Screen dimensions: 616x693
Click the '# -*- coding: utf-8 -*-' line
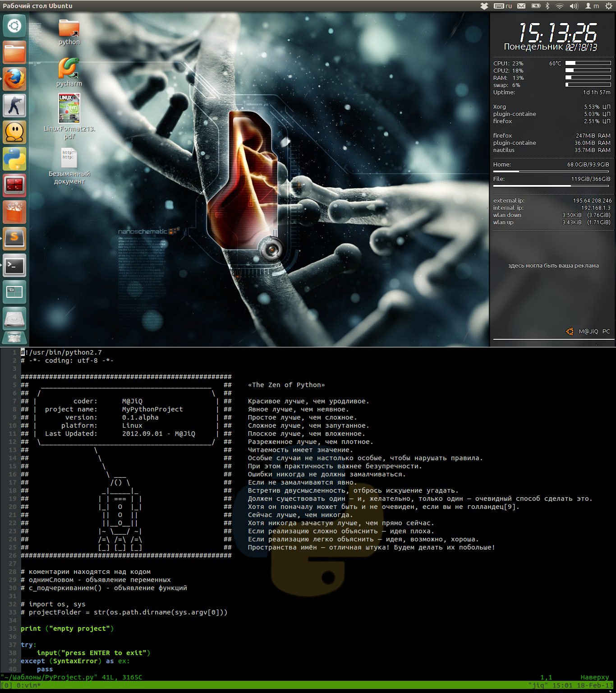(67, 360)
